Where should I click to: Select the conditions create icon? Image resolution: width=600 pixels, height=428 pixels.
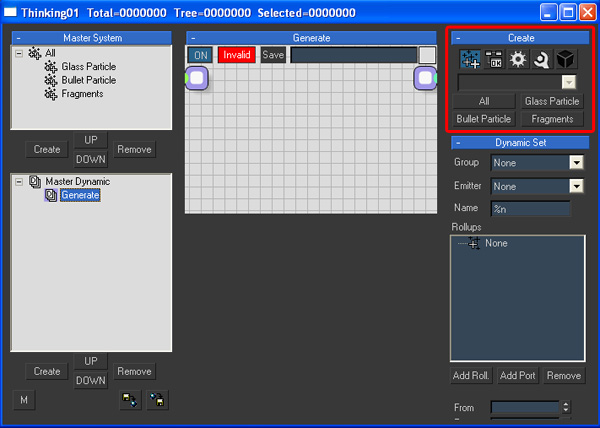point(494,59)
